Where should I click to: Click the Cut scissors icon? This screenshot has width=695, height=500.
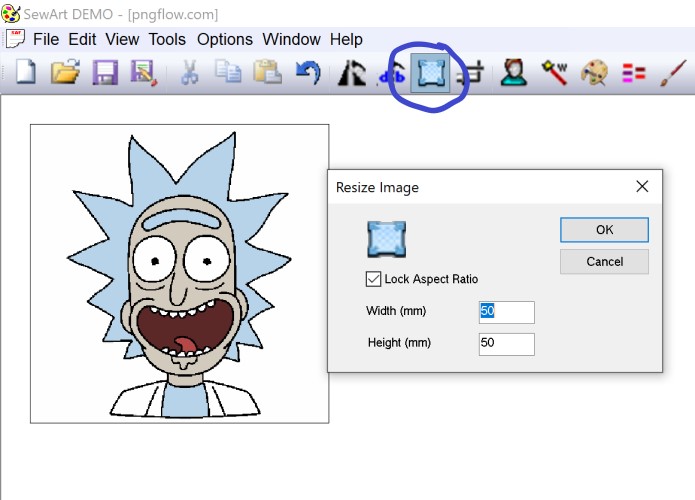[x=190, y=72]
